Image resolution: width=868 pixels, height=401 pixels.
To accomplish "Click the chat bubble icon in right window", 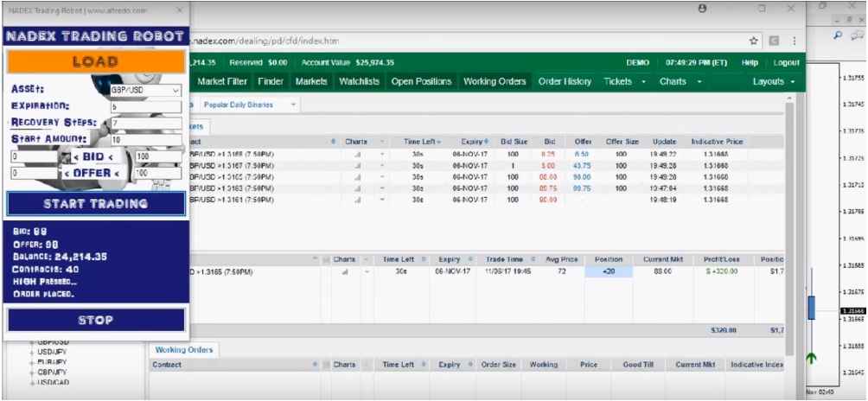I will pos(858,35).
